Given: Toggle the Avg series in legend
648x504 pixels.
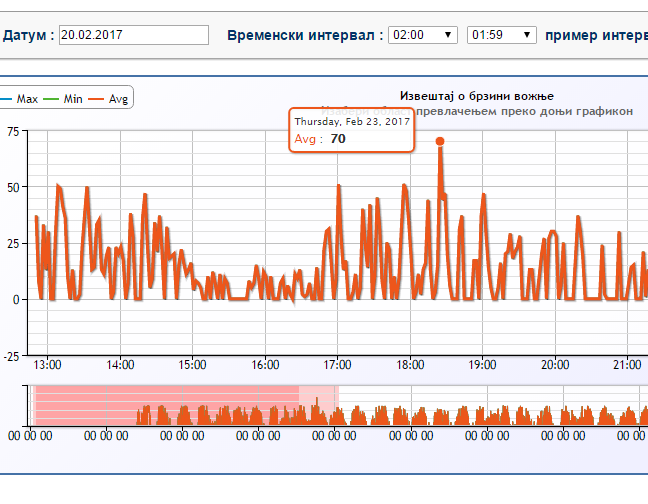Looking at the screenshot, I should pos(116,99).
